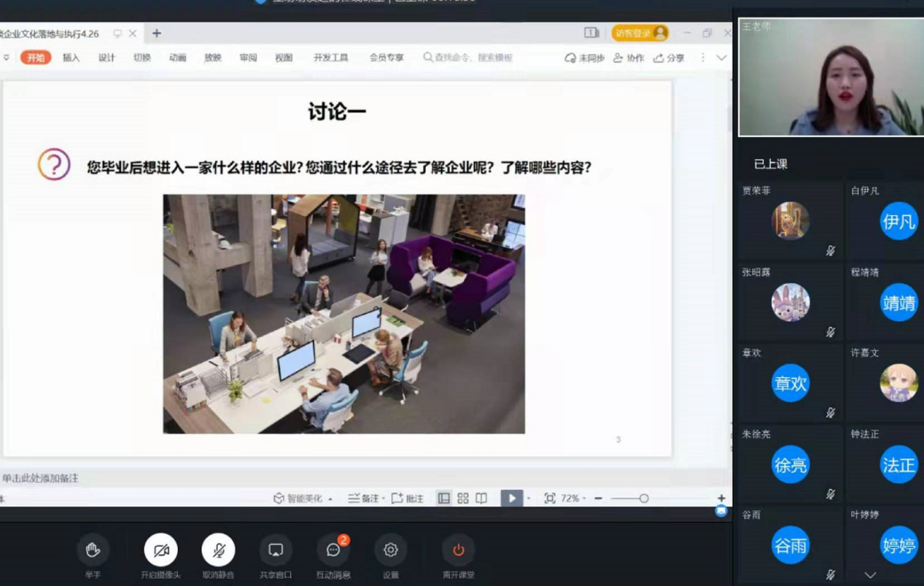Collapse the ribbon with the chevron

pyautogui.click(x=721, y=58)
